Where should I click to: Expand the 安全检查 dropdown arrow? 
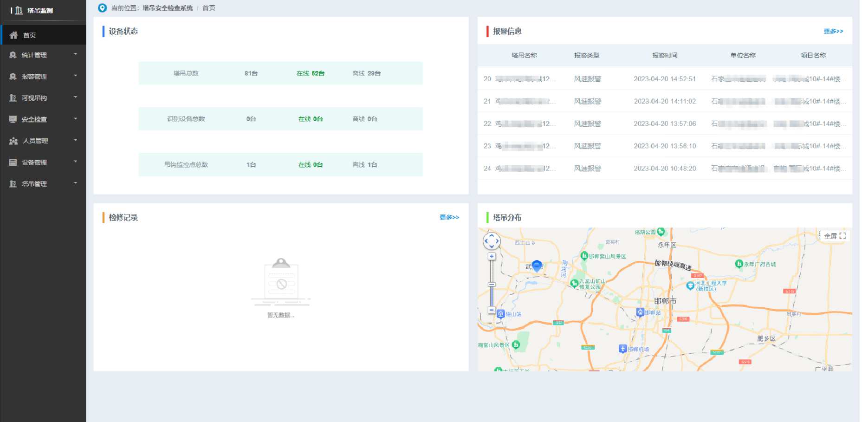[75, 119]
